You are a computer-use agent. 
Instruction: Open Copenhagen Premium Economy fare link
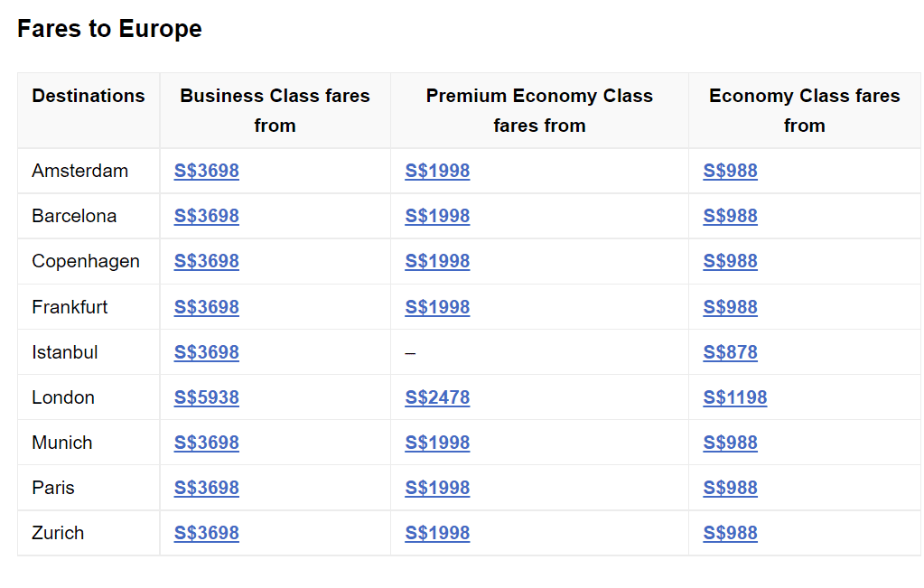point(437,262)
